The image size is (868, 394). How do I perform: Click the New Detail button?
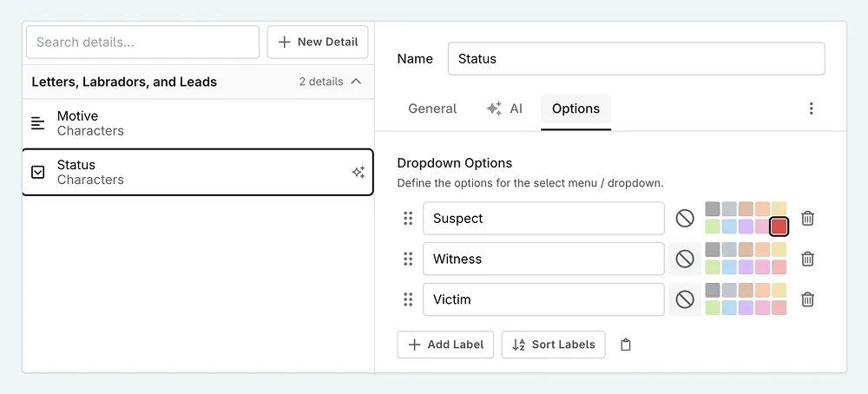(318, 42)
